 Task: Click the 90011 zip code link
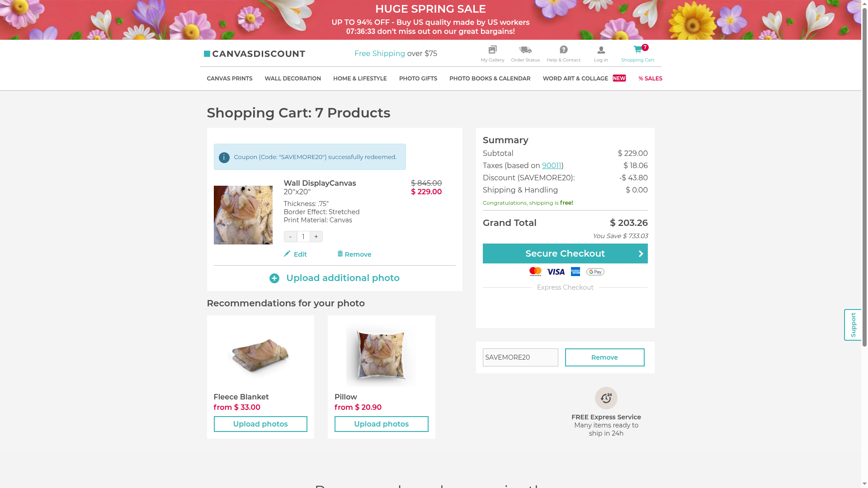click(x=552, y=166)
